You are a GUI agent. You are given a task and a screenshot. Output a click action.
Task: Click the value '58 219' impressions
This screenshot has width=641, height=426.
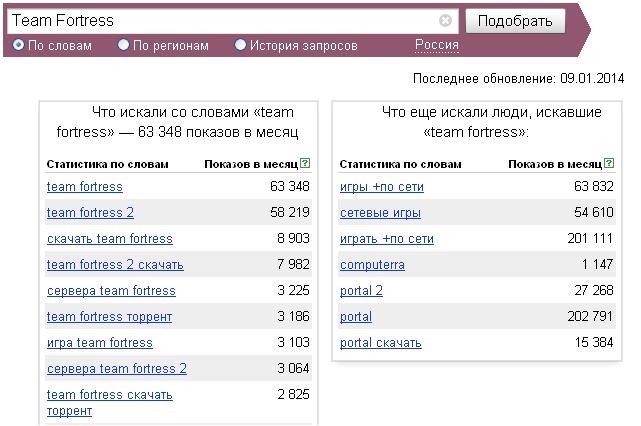289,212
